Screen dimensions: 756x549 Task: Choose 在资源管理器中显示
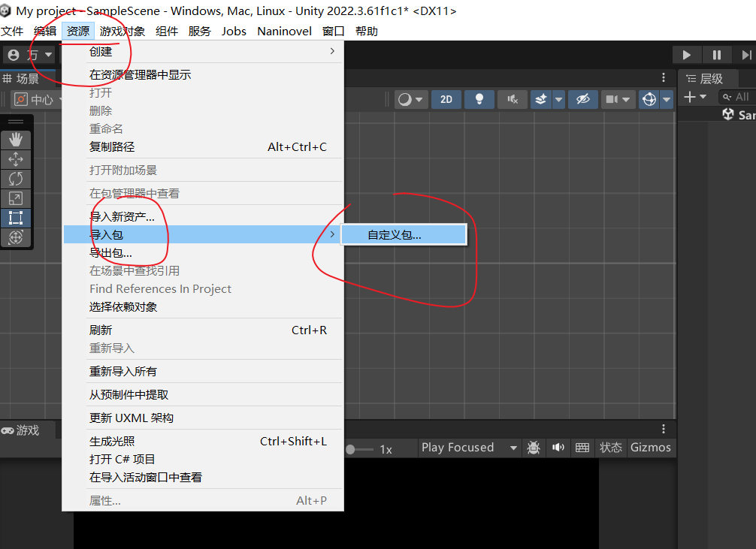(203, 74)
